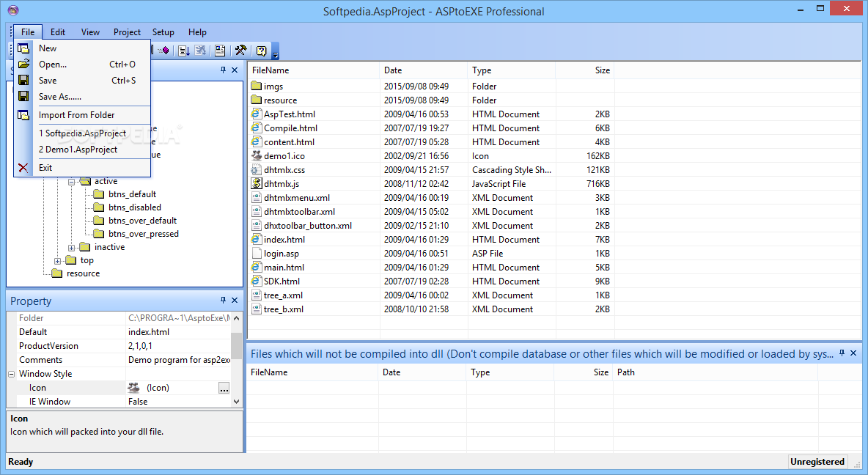Click the tree_a.xml file icon
The image size is (868, 475).
pos(257,295)
